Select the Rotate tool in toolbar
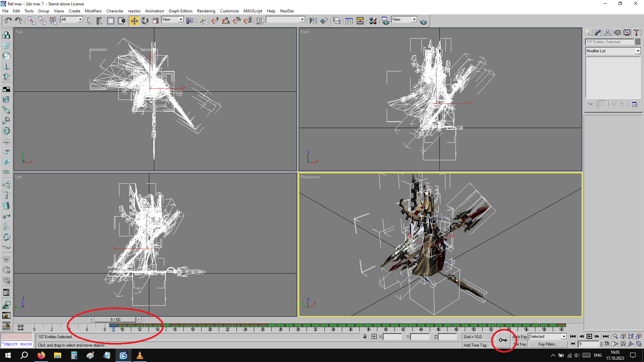Image resolution: width=644 pixels, height=362 pixels. pos(145,21)
